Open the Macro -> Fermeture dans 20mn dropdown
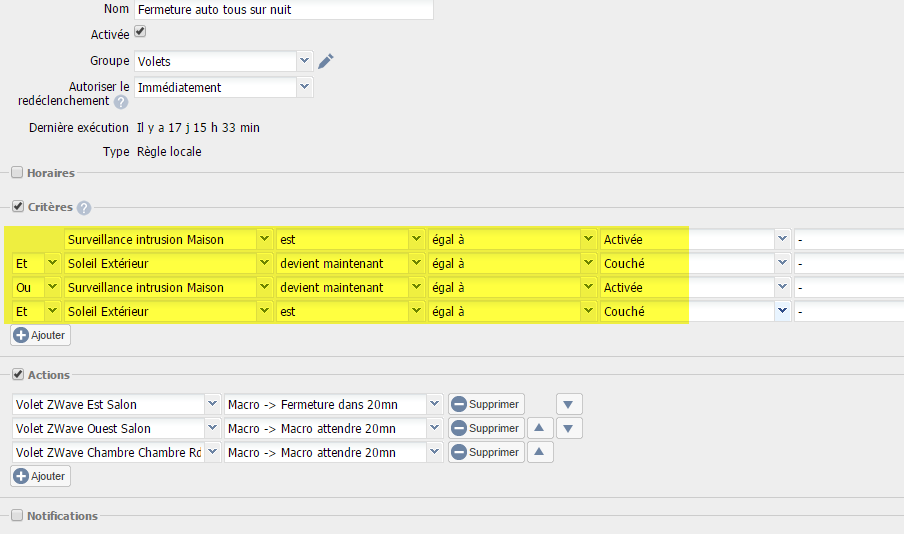 pyautogui.click(x=434, y=405)
